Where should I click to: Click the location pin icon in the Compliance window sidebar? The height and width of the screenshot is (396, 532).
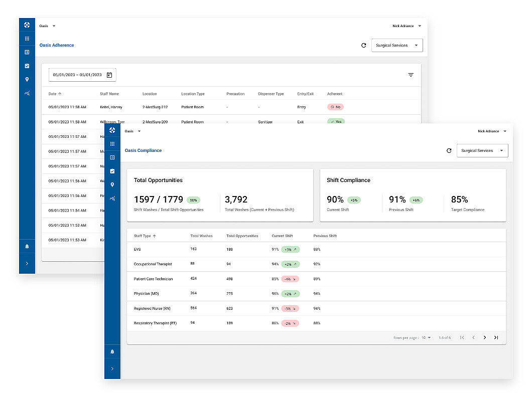[x=112, y=184]
